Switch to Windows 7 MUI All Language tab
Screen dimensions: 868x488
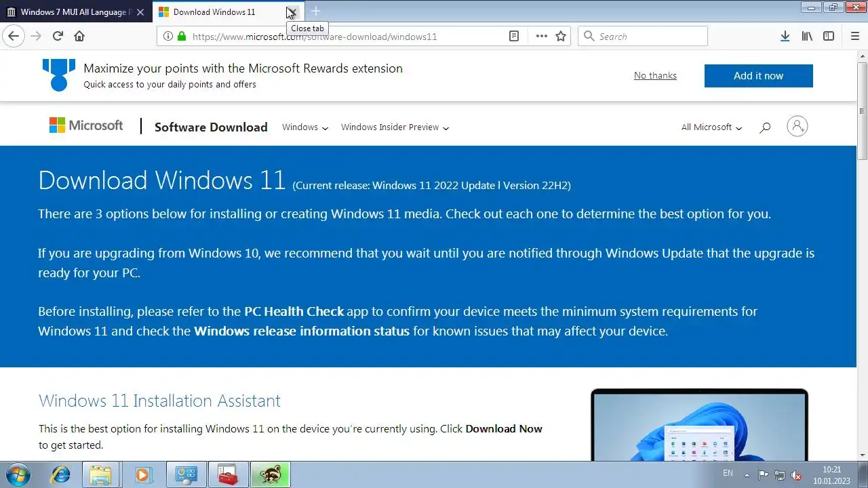pos(76,12)
